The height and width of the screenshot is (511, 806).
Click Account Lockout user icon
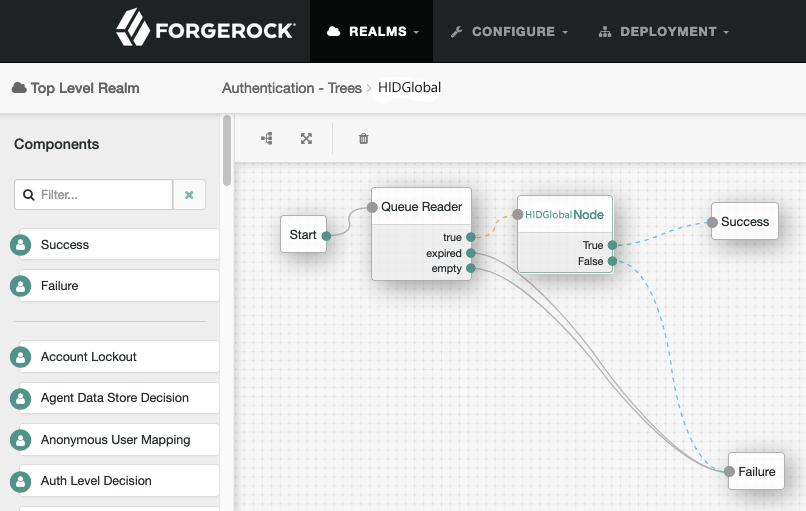(x=21, y=357)
